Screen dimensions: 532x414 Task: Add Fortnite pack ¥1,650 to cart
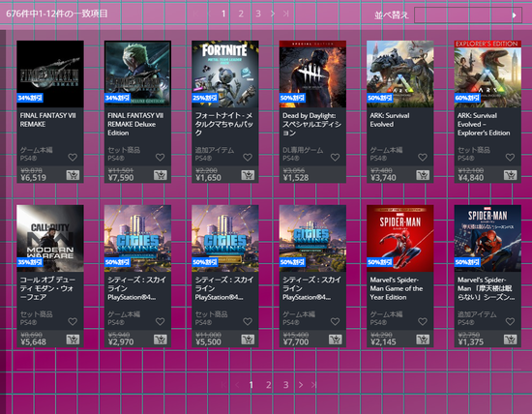click(248, 175)
